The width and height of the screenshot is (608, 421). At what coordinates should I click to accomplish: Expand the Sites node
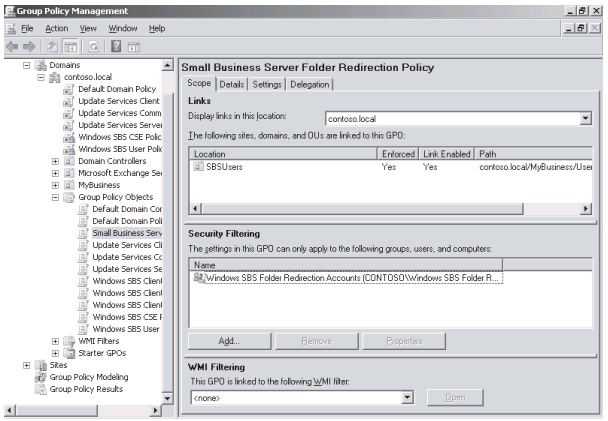click(26, 365)
